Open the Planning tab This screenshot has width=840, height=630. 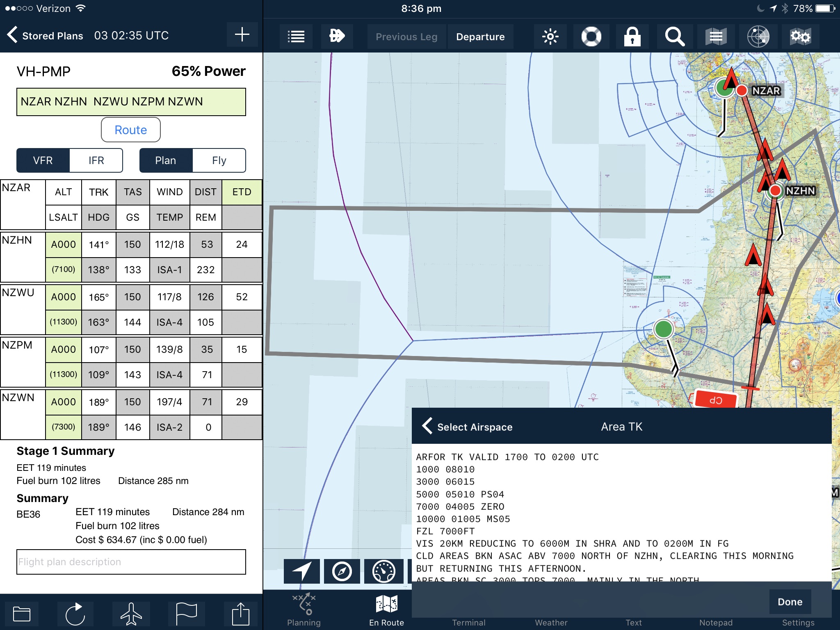tap(304, 610)
